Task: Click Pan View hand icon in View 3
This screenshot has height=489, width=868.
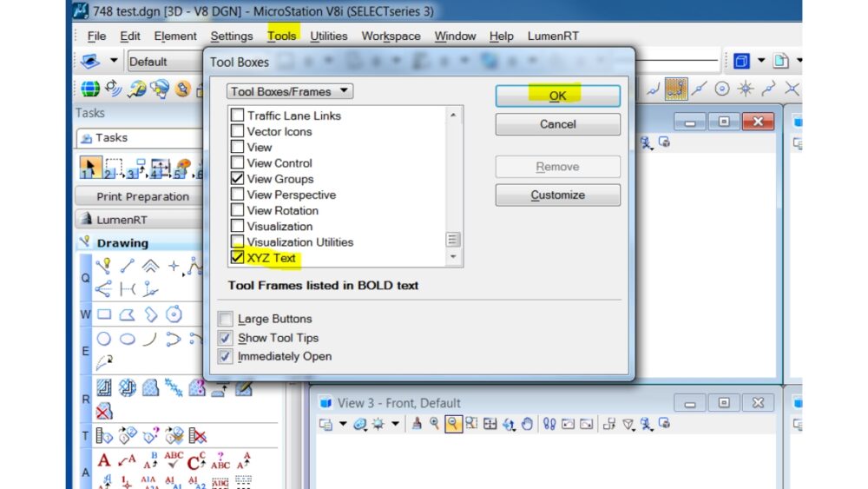Action: click(527, 424)
